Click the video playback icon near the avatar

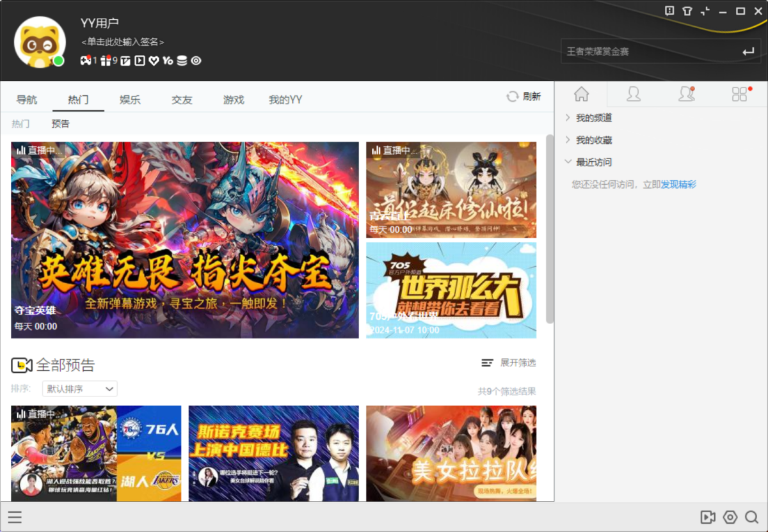[139, 61]
